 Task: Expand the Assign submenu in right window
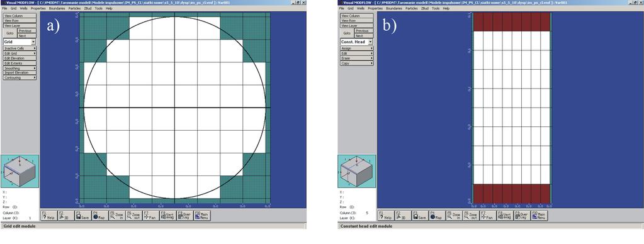coord(357,48)
